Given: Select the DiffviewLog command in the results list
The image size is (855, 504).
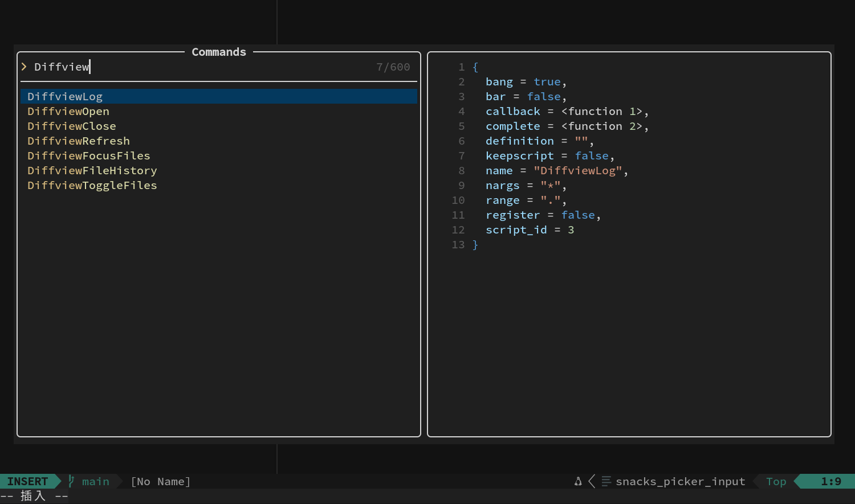Looking at the screenshot, I should pyautogui.click(x=219, y=96).
